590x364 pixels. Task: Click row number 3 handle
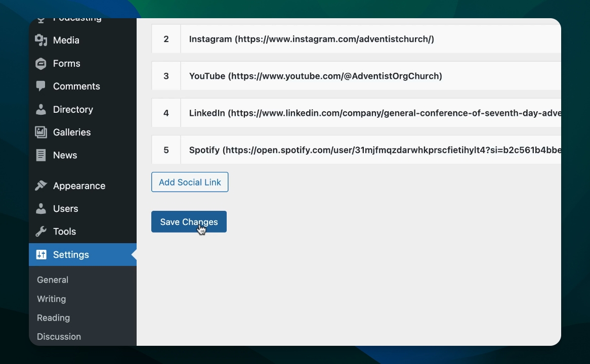(166, 76)
